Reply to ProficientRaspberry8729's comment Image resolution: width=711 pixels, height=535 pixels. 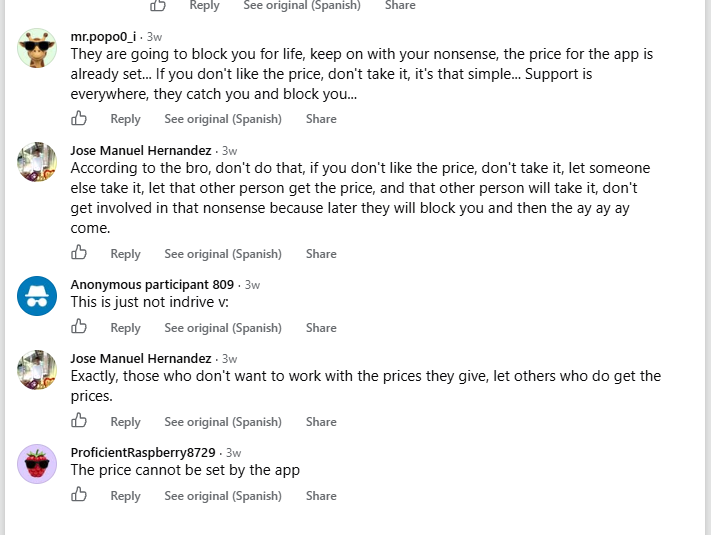(x=126, y=496)
